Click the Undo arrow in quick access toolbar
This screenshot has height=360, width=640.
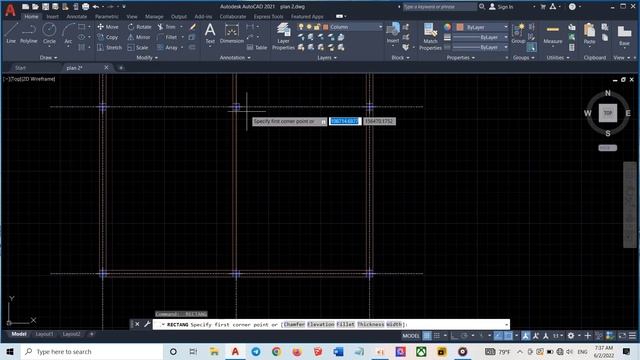click(x=96, y=7)
